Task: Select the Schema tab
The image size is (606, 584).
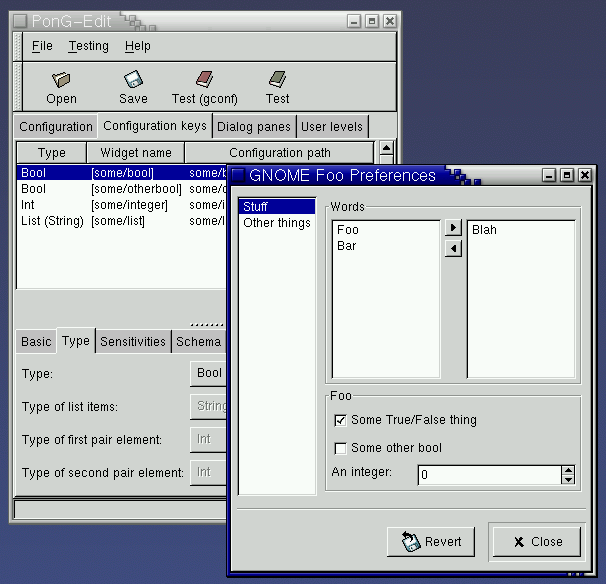Action: (199, 342)
